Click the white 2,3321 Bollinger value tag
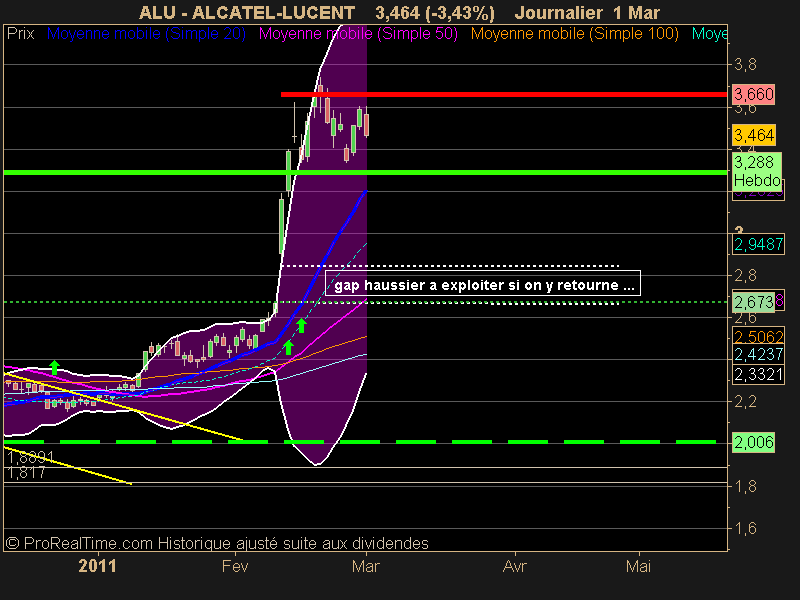 758,374
